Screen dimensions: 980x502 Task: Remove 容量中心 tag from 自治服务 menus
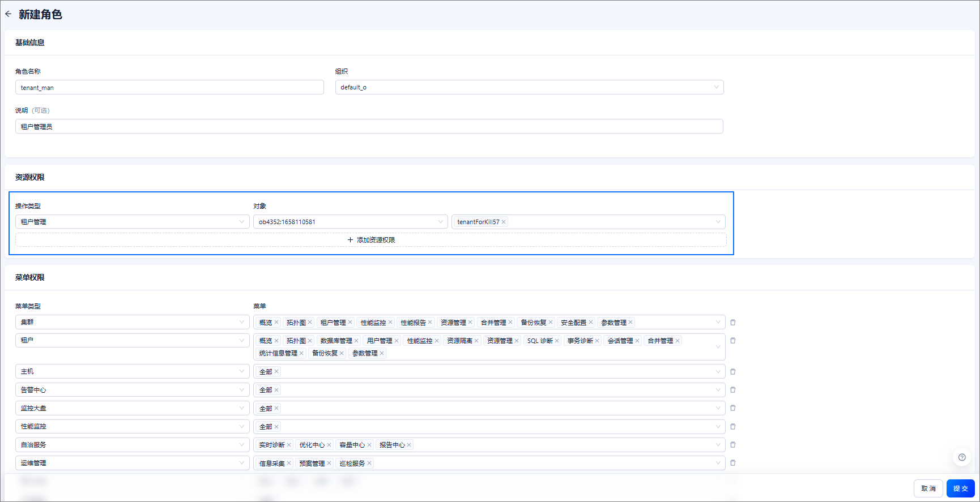pos(369,445)
